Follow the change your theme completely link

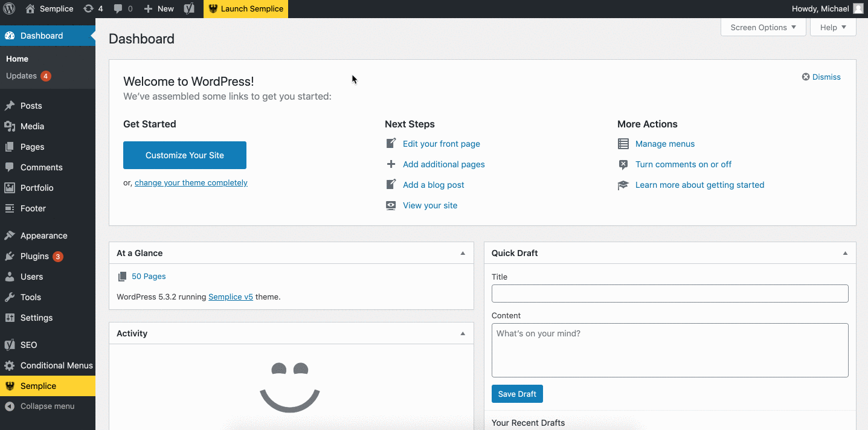pyautogui.click(x=191, y=182)
